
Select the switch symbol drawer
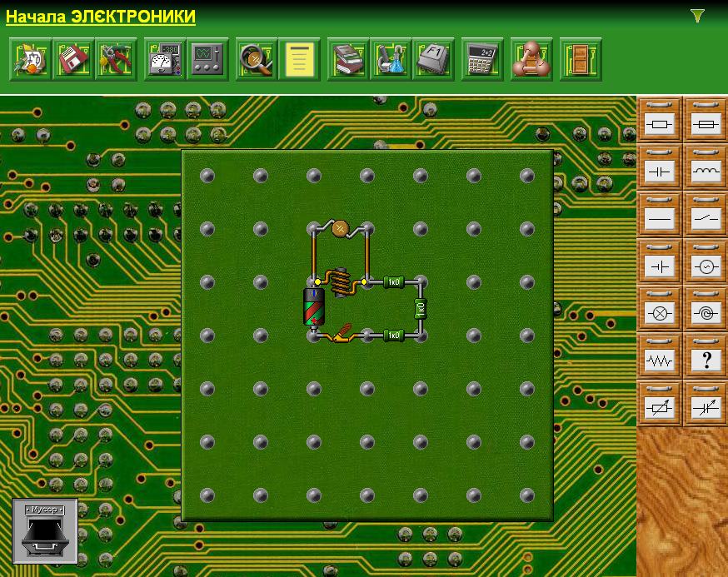[x=706, y=215]
